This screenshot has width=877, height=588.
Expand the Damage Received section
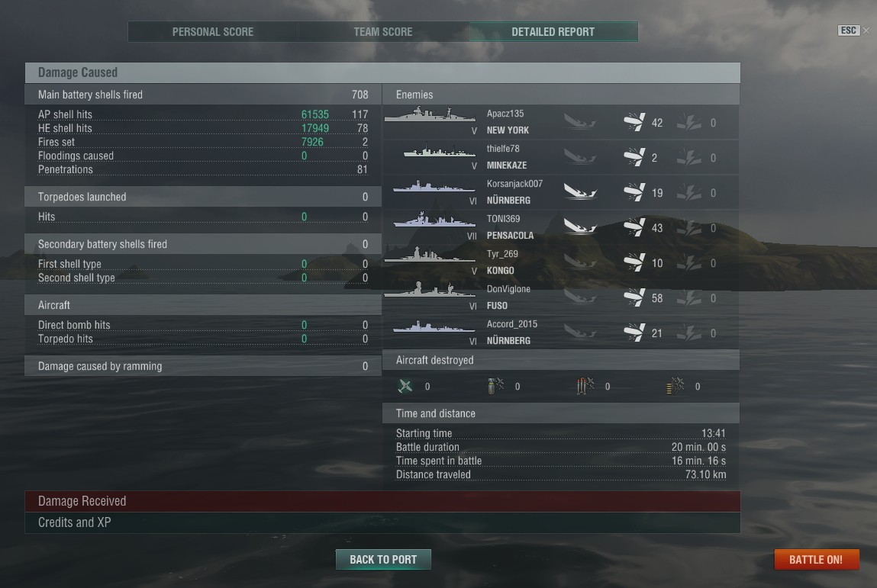pos(382,501)
